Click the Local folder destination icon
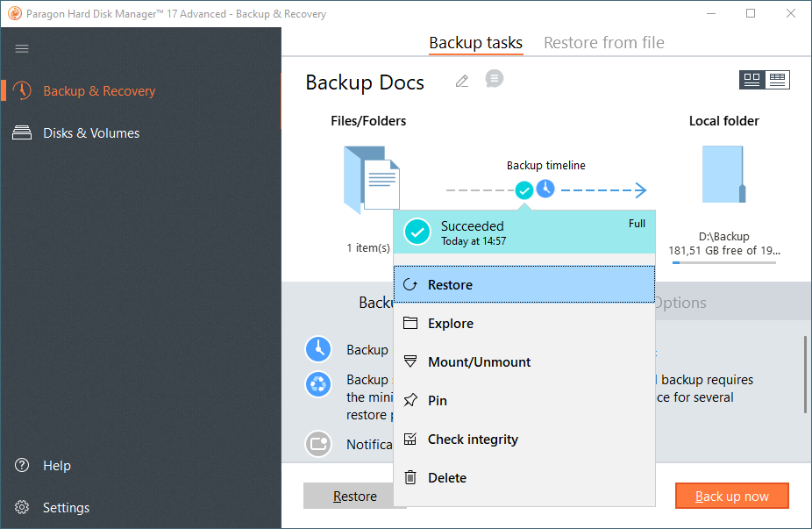 723,175
